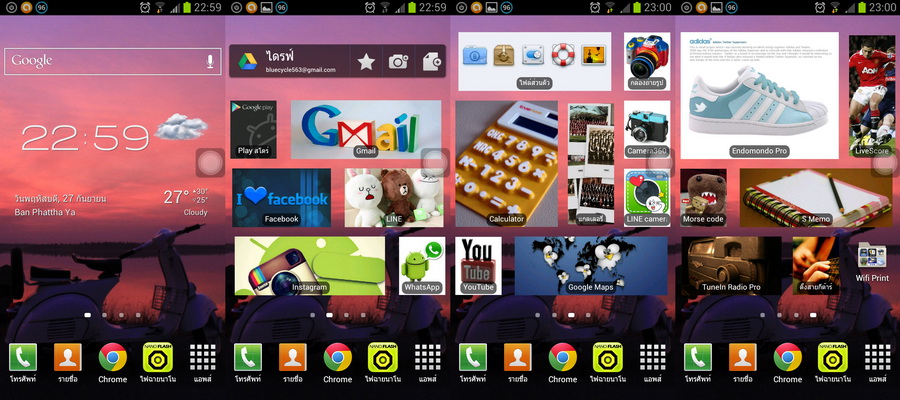Open the Google Maps penguin tile
This screenshot has height=400, width=900.
pos(591,266)
